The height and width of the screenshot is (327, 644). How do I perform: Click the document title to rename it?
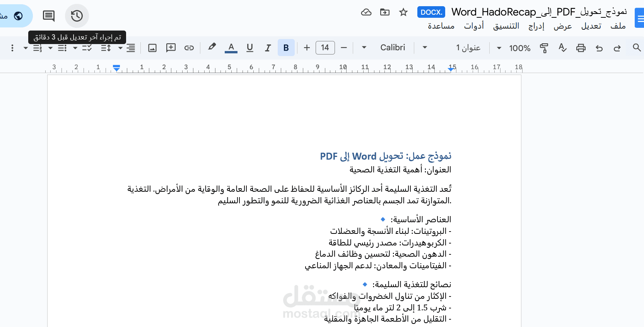point(539,12)
